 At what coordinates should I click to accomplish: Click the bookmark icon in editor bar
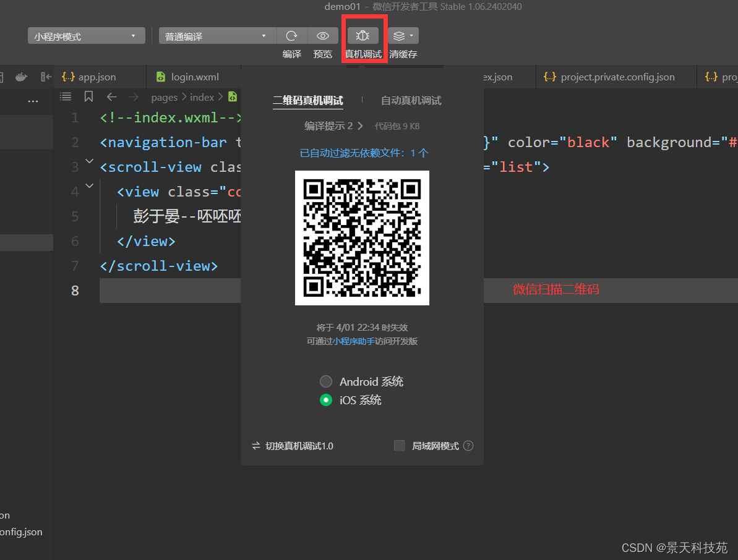coord(88,97)
